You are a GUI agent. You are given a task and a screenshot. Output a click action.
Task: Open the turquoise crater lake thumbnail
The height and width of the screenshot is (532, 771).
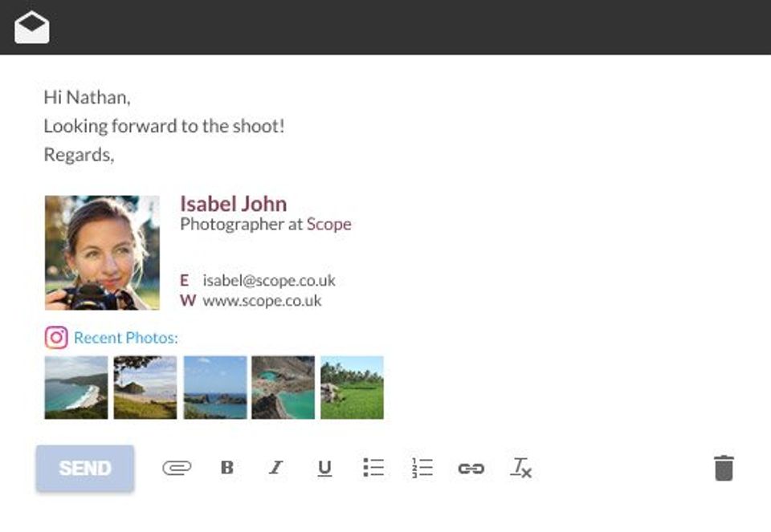[x=284, y=388]
